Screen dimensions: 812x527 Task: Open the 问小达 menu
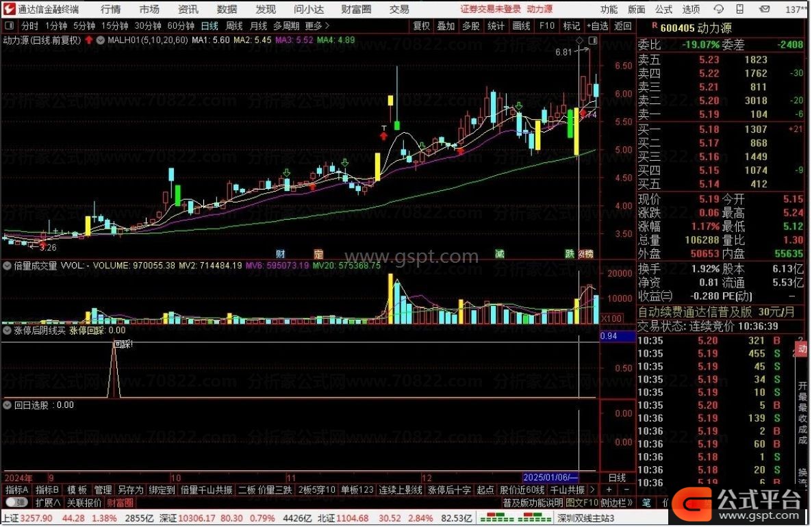coord(309,10)
